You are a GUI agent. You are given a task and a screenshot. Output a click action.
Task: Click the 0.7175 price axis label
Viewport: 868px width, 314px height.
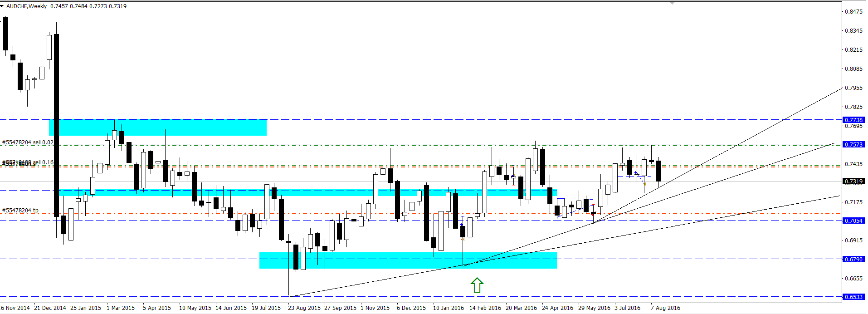tap(853, 202)
